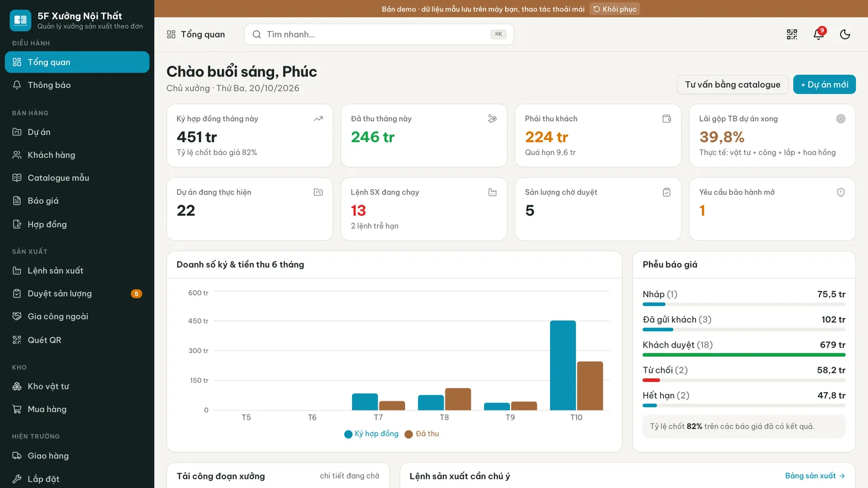Click the trend icon on Ký hợp đồng card
The image size is (868, 488).
point(318,119)
